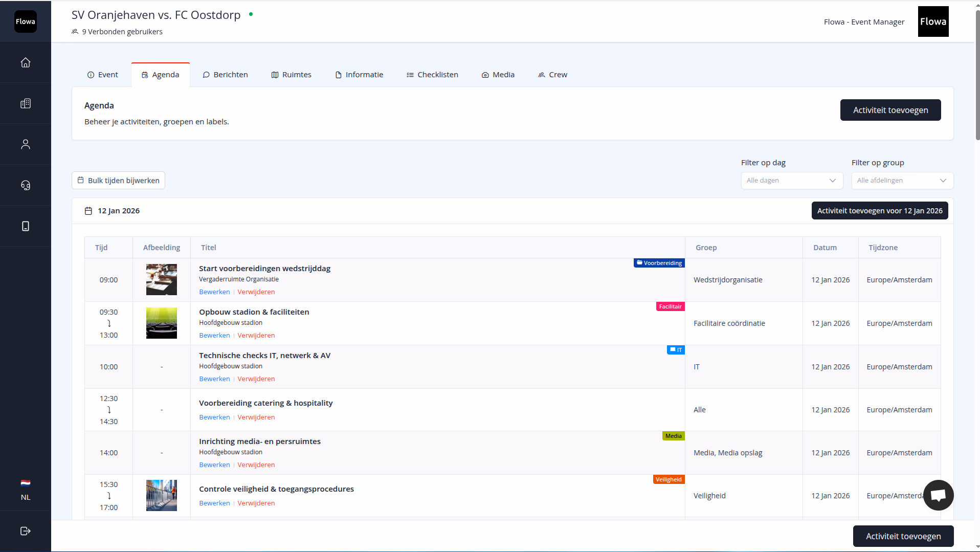Open the Crew tab
This screenshot has width=980, height=552.
(553, 75)
